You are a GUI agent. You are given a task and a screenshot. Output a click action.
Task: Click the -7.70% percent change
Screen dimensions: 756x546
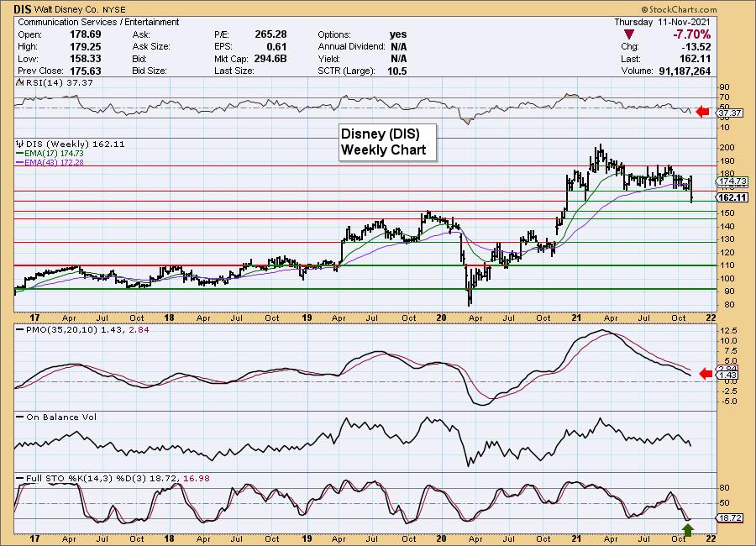point(691,34)
